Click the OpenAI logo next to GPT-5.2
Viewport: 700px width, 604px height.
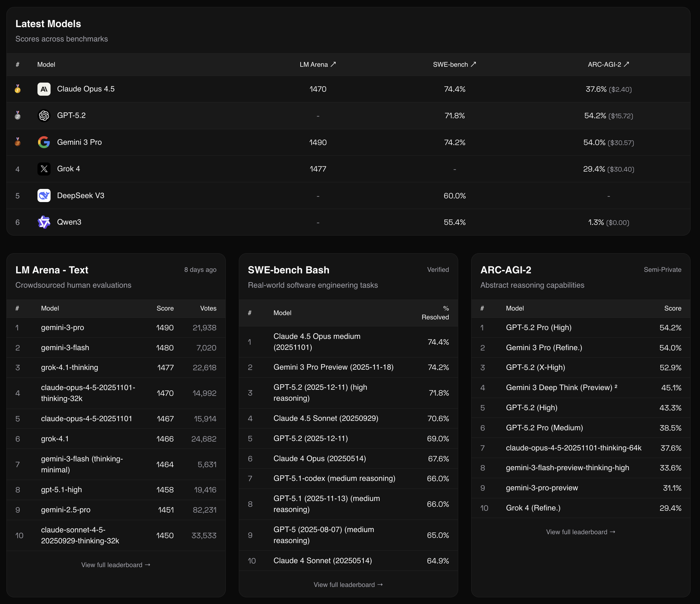[44, 115]
